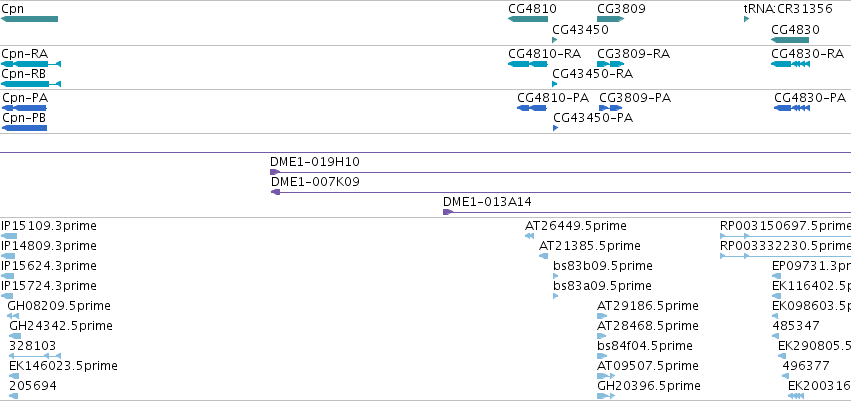The width and height of the screenshot is (851, 401).
Task: Open the AT26449.5prime EST label
Action: [x=575, y=226]
